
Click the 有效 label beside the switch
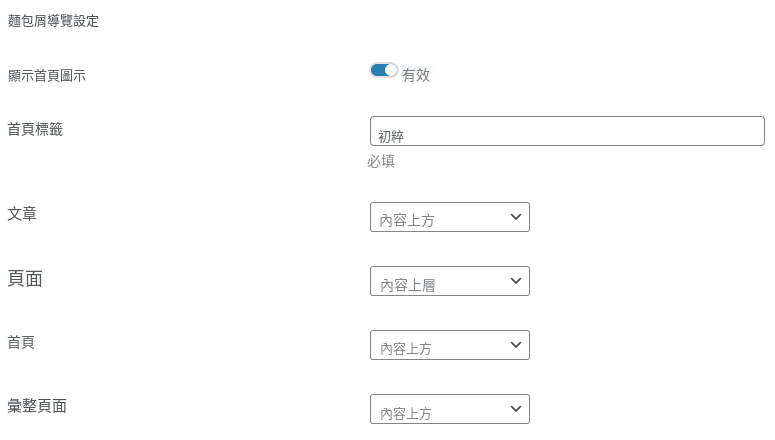click(x=416, y=75)
